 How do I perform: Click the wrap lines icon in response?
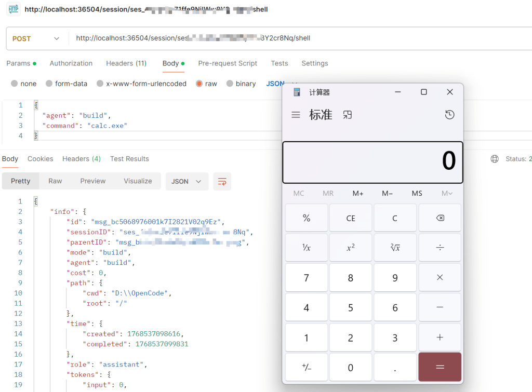click(x=222, y=181)
